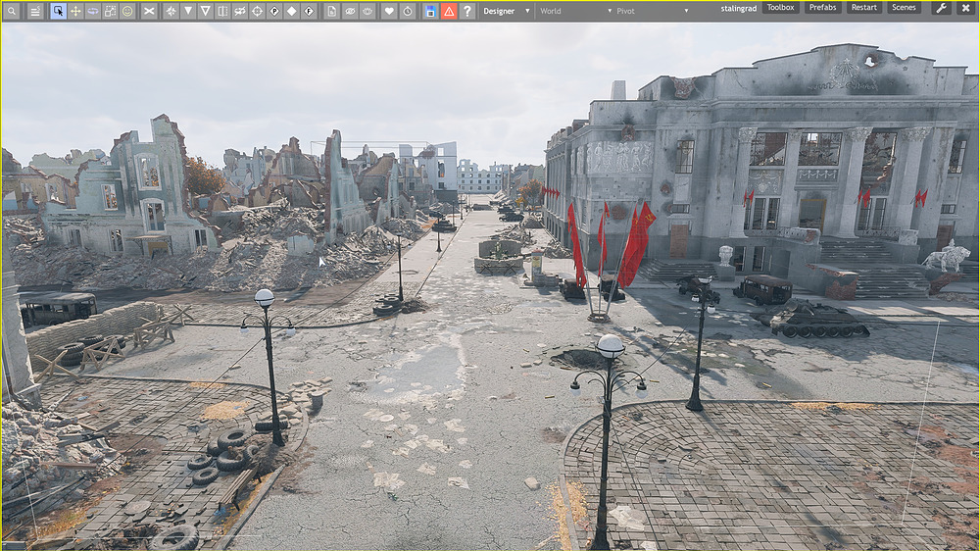Click the four-point star compass icon

click(171, 11)
